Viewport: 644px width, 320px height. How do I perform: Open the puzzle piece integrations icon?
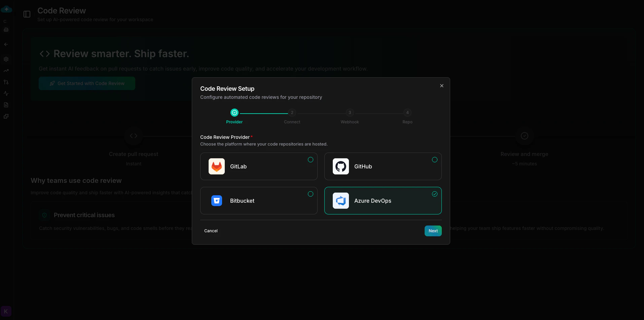[6, 116]
